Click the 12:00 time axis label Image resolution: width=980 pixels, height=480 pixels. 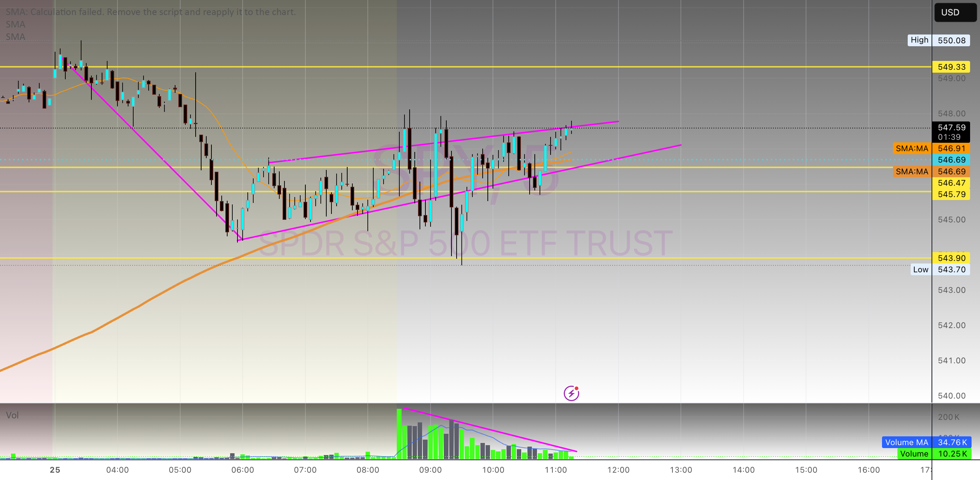tap(618, 470)
